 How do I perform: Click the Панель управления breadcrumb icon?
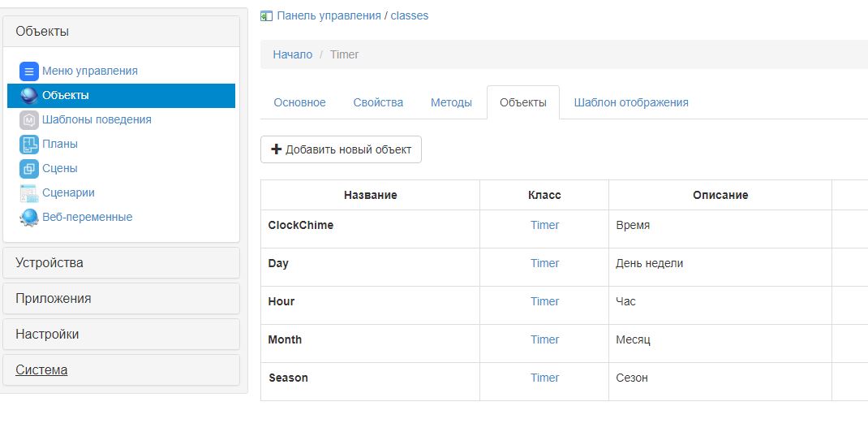[x=266, y=15]
